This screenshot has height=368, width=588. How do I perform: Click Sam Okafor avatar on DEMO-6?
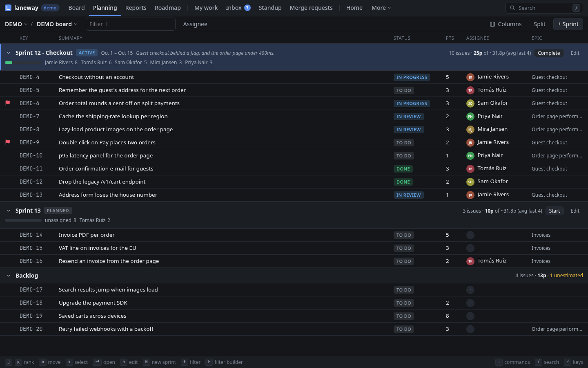coord(470,103)
